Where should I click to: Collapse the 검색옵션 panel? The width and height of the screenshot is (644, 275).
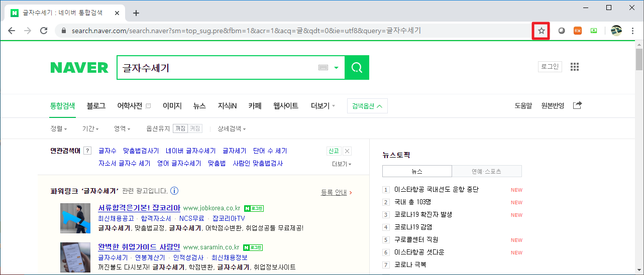(367, 106)
